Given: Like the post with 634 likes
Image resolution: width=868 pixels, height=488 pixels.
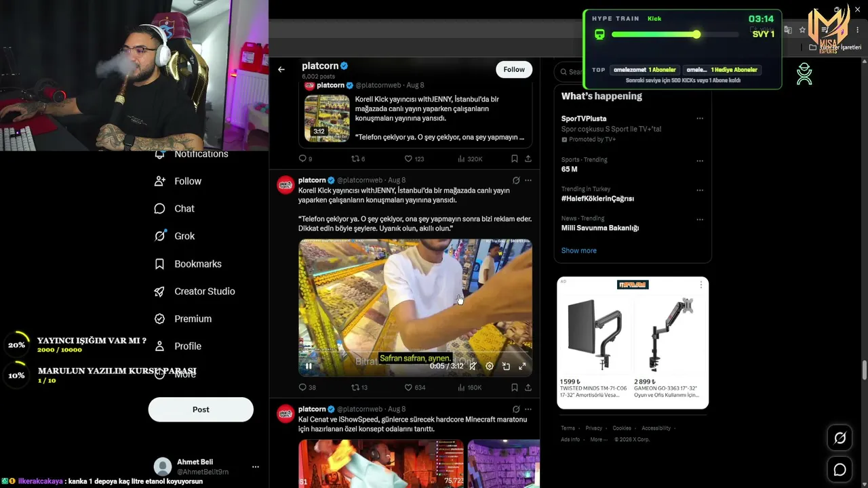Looking at the screenshot, I should pos(414,388).
